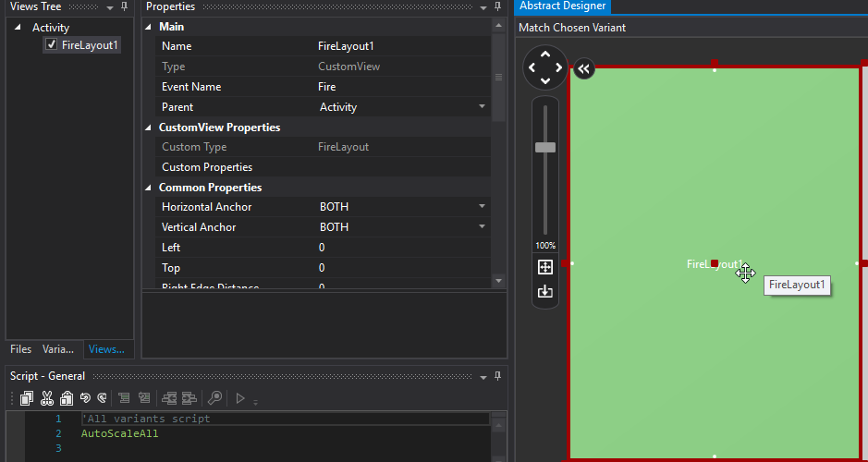Click the zoom slider handle in designer
The width and height of the screenshot is (868, 462).
point(545,147)
